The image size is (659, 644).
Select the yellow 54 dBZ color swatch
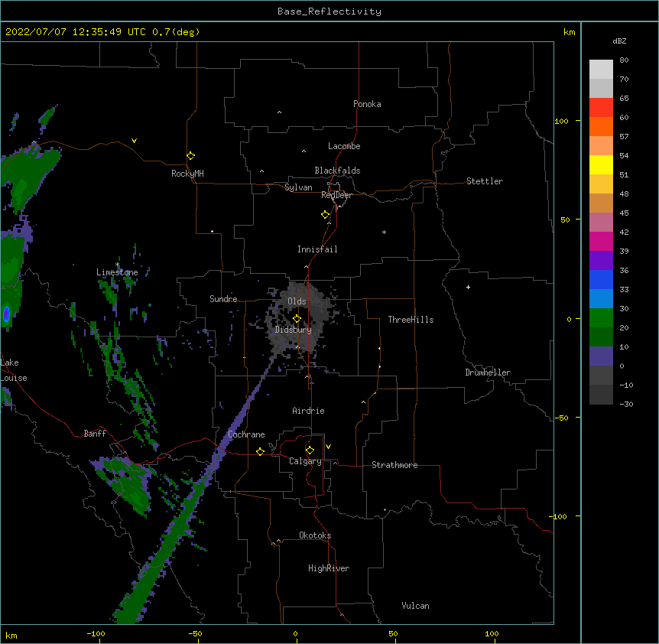pos(601,164)
